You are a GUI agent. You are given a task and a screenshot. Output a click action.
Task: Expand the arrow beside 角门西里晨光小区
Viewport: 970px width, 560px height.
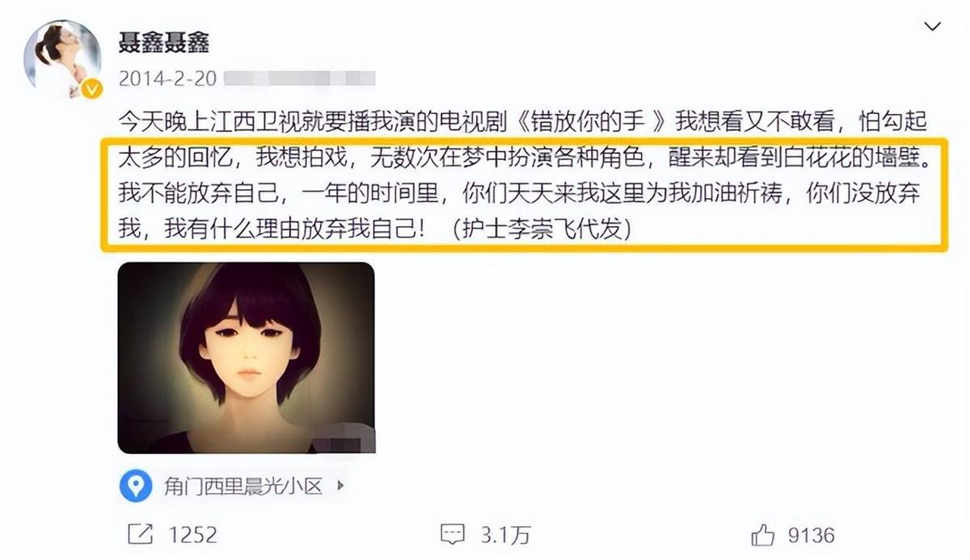(339, 486)
